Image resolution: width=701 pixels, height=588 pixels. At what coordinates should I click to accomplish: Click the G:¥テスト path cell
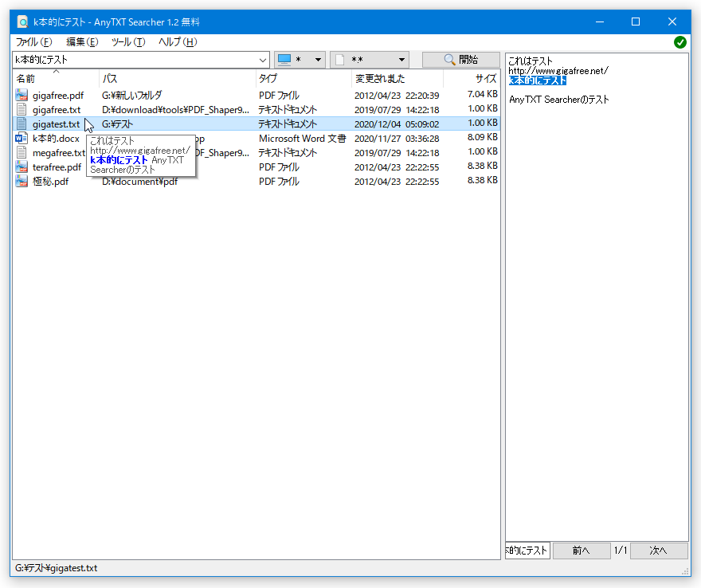point(117,123)
